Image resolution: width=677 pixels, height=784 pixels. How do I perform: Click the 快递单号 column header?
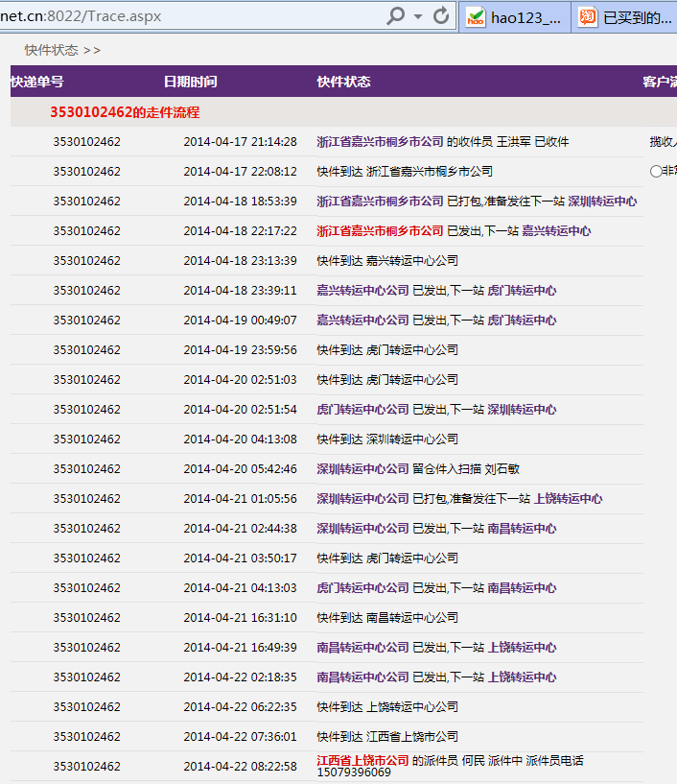click(x=37, y=82)
